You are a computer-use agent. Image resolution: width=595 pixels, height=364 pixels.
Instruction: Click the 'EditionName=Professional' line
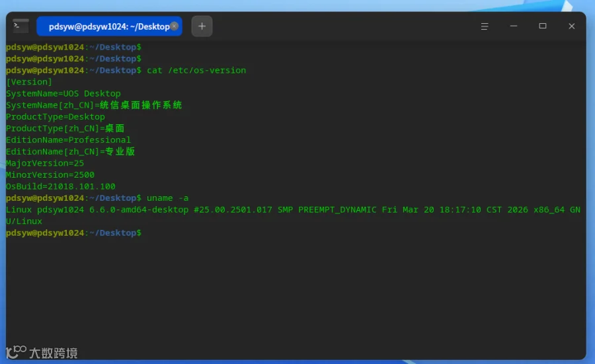point(68,140)
